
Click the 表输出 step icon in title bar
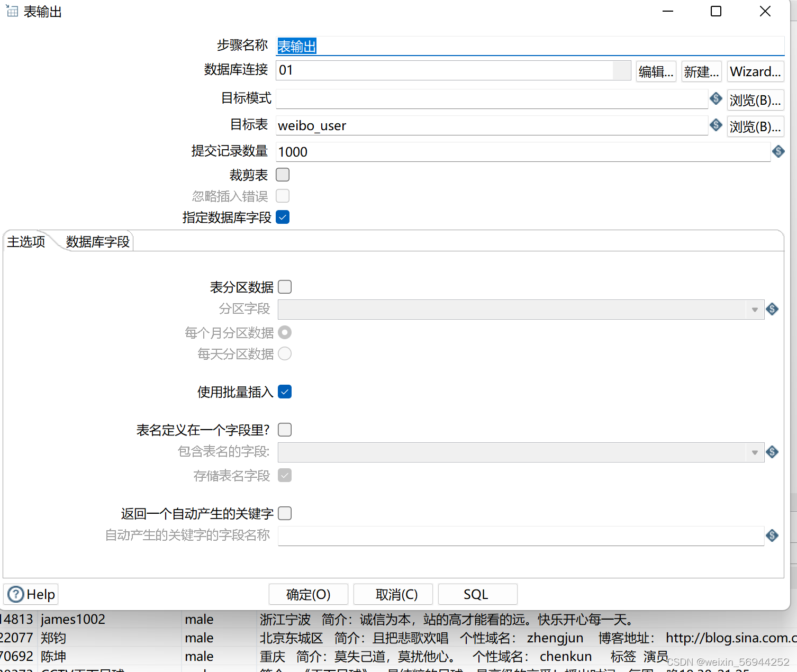[12, 11]
